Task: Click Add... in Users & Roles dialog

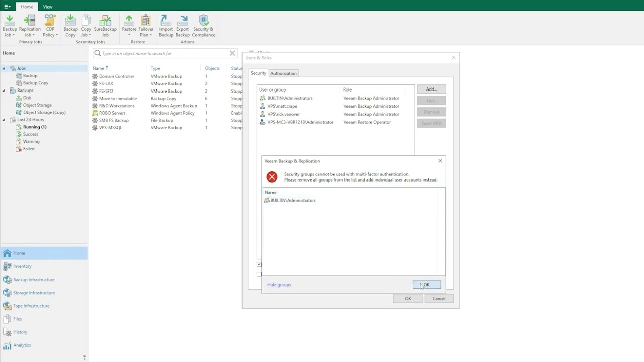Action: [x=431, y=89]
